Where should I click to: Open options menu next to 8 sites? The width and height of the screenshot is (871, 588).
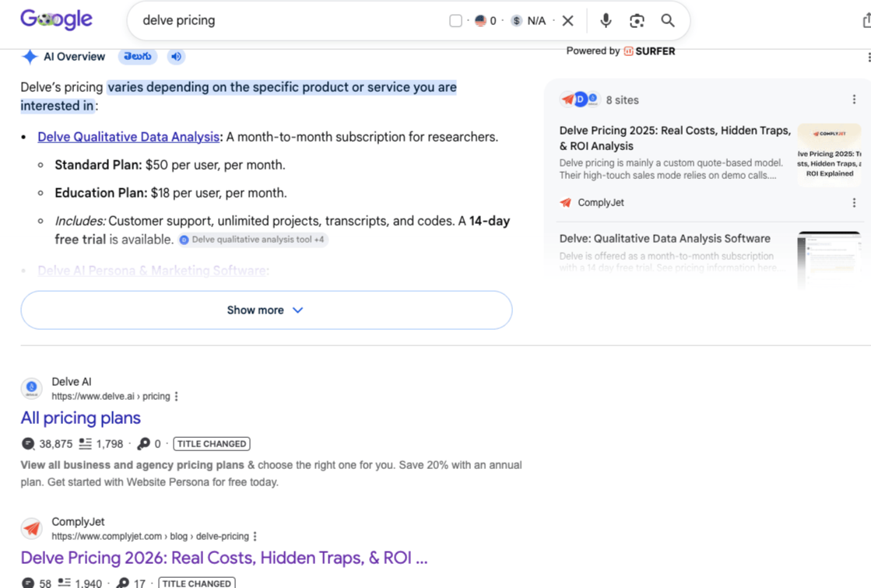[x=854, y=100]
